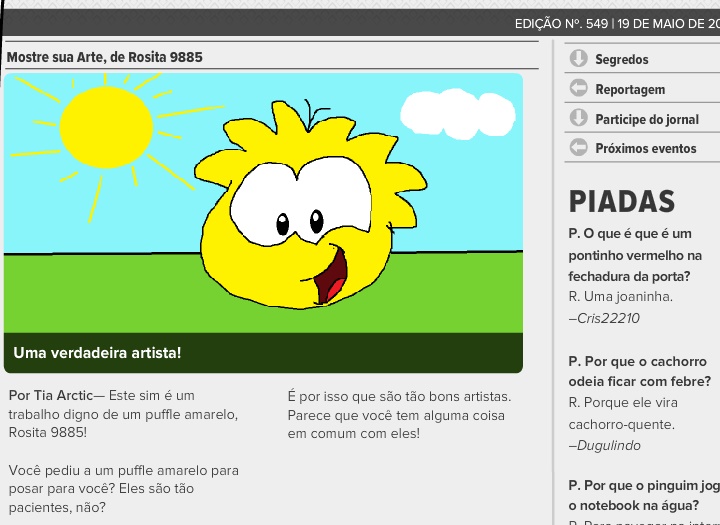720x525 pixels.
Task: Click the down-arrow icon beside Participe do jornal
Action: point(579,118)
